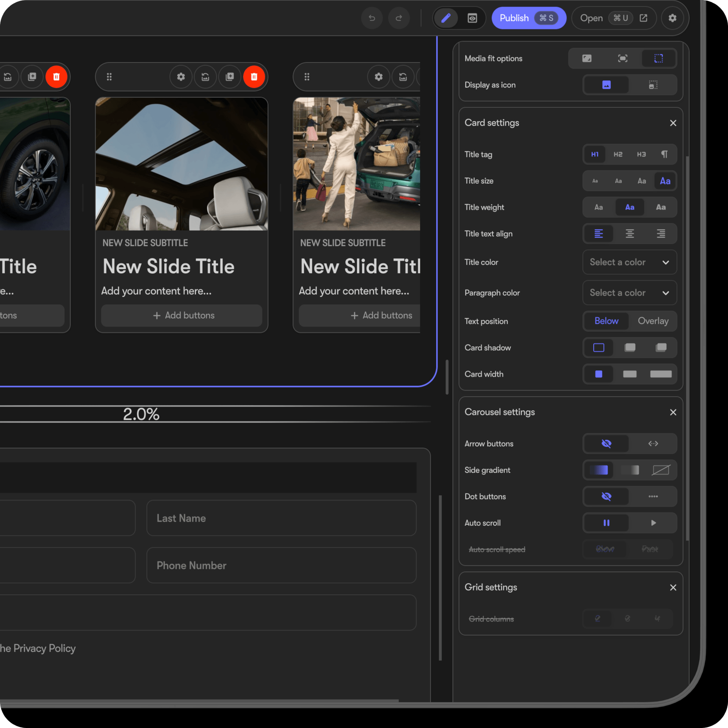This screenshot has width=728, height=728.
Task: Delete the sunroof slide card
Action: pos(254,77)
